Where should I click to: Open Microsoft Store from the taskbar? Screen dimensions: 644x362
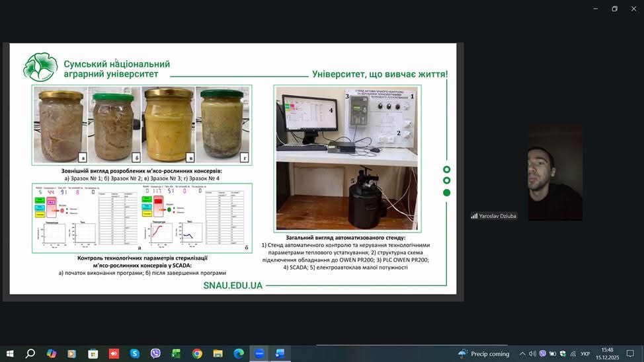(93, 354)
